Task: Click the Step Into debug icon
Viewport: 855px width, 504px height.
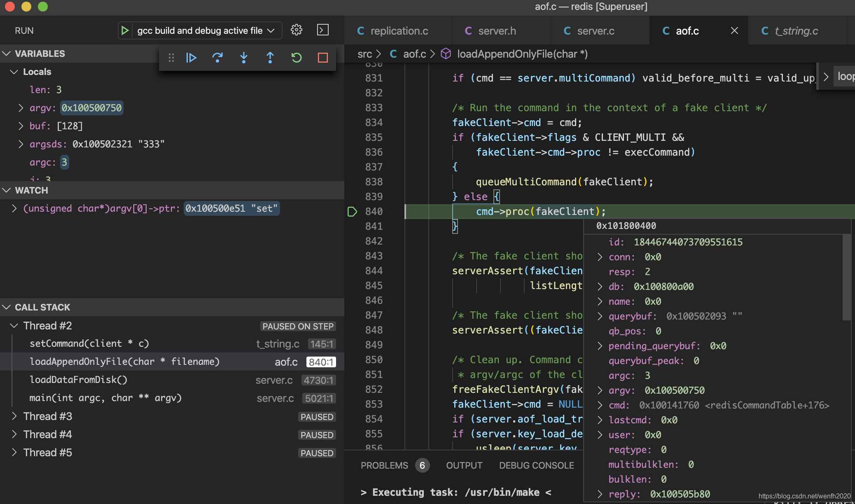Action: pos(244,58)
